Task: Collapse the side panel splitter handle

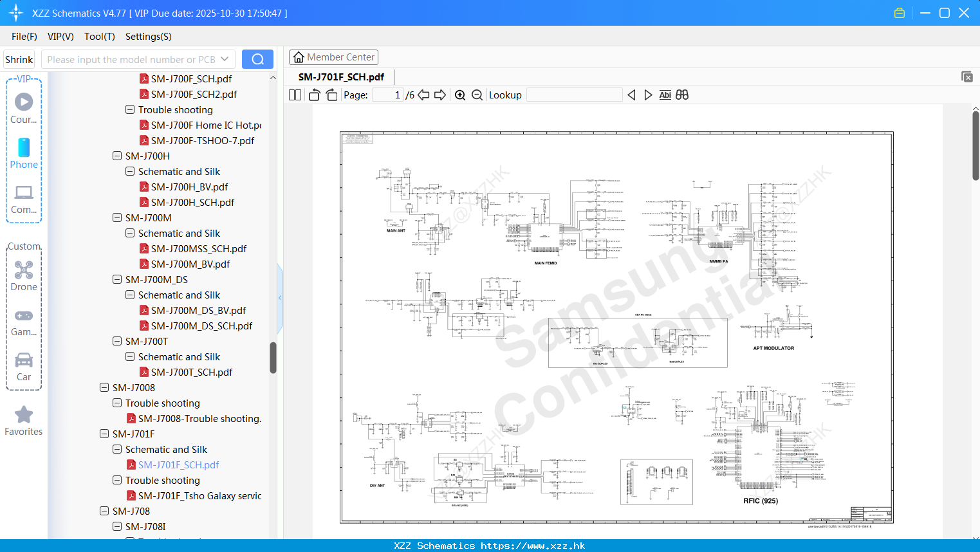Action: 280,298
